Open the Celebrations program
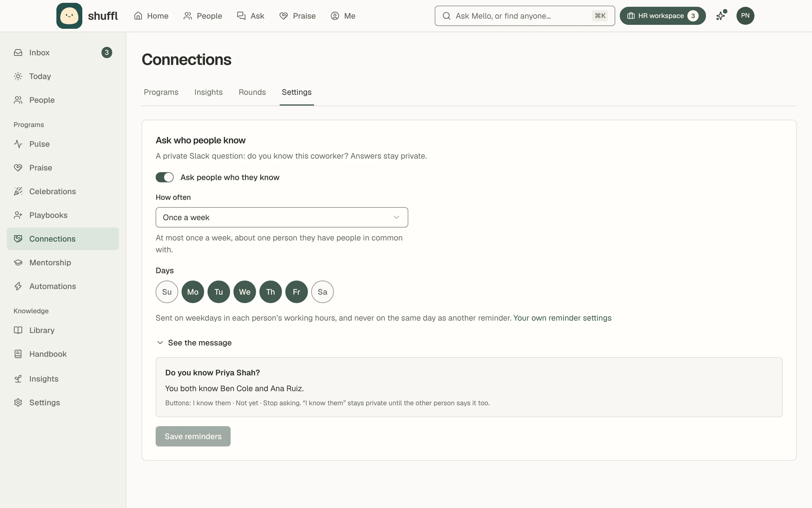The image size is (812, 508). [63, 191]
